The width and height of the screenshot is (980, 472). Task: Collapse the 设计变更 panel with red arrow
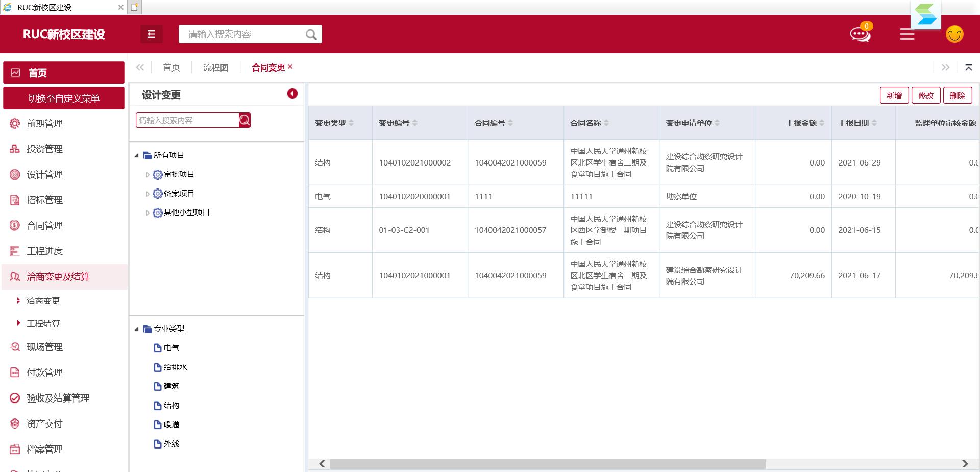point(292,93)
